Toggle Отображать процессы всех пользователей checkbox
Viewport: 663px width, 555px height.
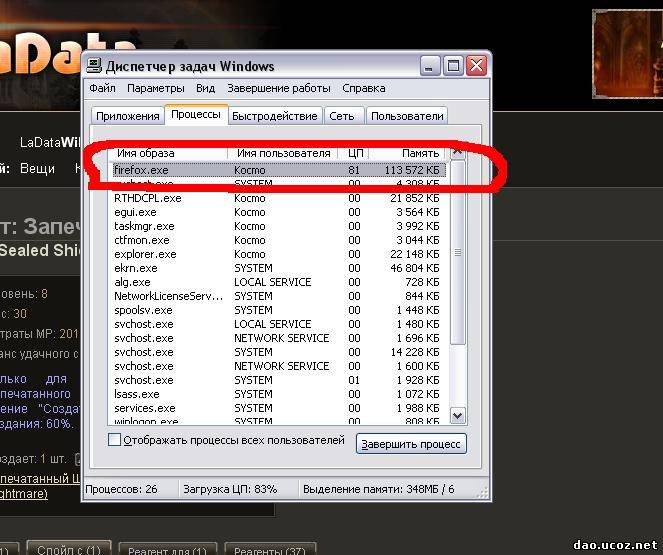point(114,441)
